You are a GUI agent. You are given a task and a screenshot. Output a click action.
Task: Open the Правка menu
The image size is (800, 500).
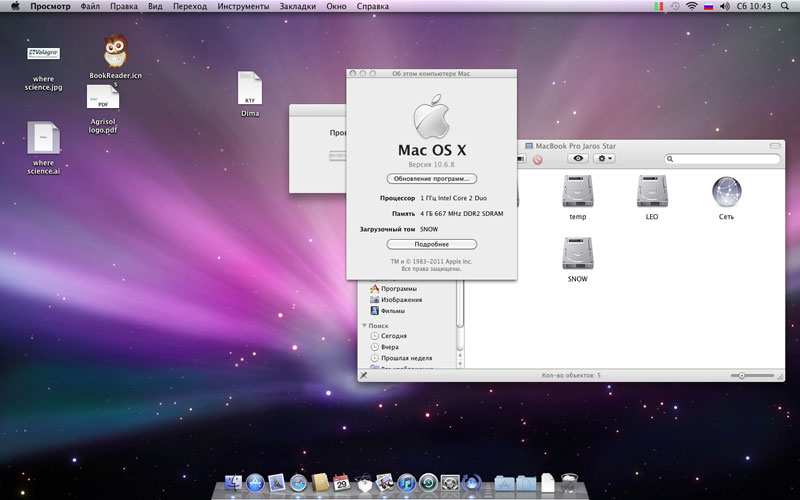(124, 6)
